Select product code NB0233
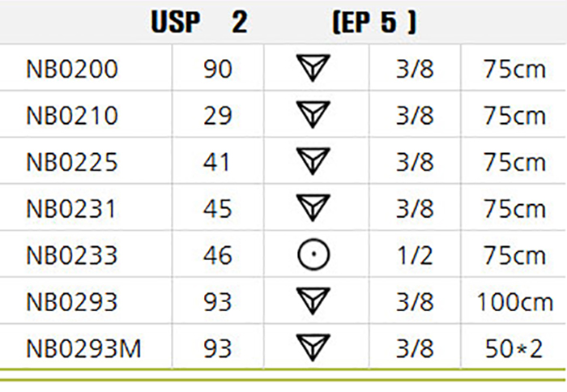Image resolution: width=567 pixels, height=392 pixels. click(x=72, y=255)
